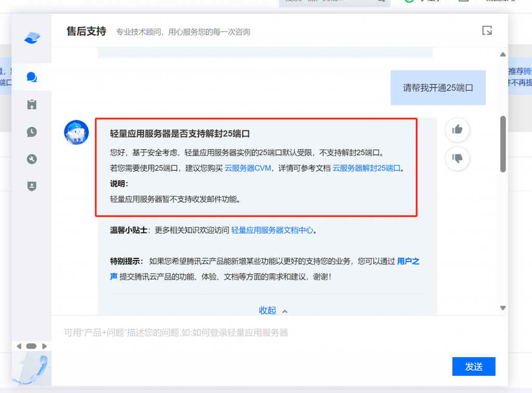Click the phone support icon in the sidebar
532x393 pixels.
[32, 369]
